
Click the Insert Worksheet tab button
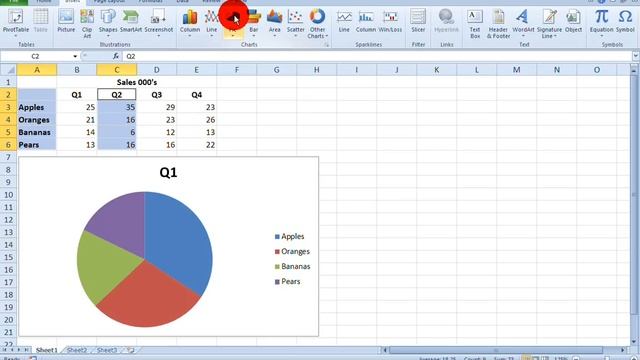[131, 350]
